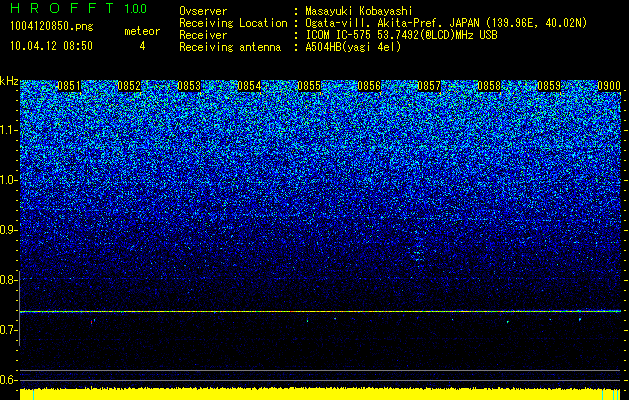
Task: Click the yellow signal level bar at bottom
Action: tap(321, 394)
